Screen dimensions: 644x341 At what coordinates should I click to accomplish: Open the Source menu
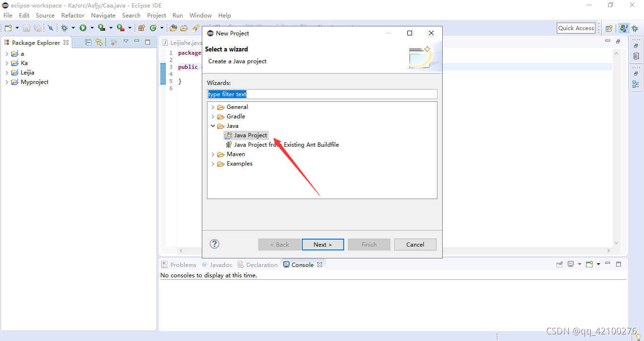click(45, 15)
